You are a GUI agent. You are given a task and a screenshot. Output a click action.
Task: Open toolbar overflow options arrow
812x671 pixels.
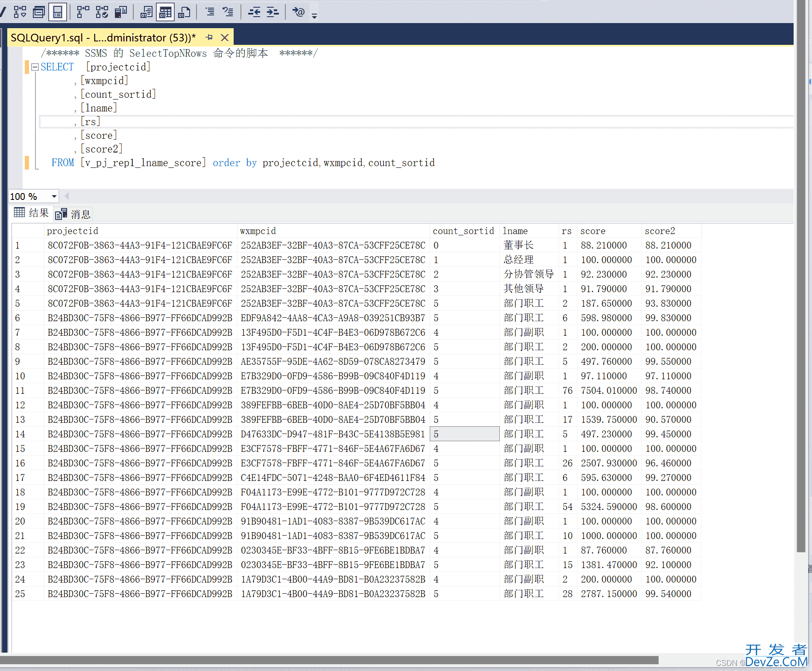[314, 16]
